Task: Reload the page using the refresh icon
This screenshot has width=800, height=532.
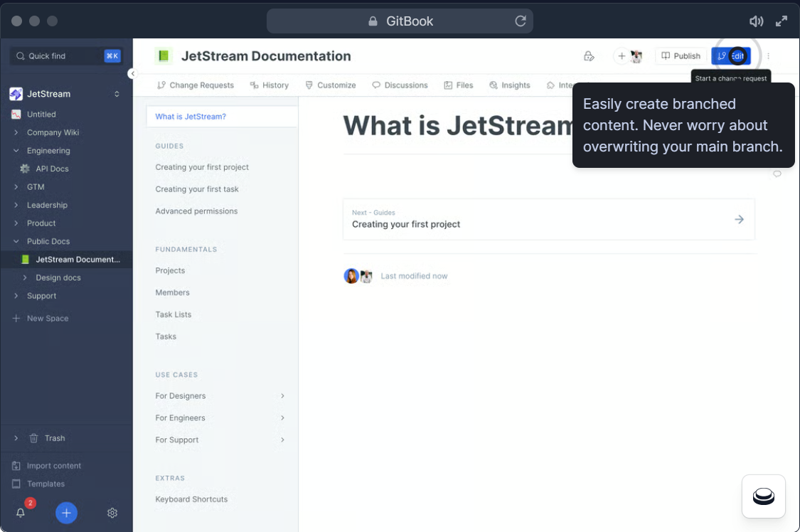Action: pyautogui.click(x=521, y=21)
